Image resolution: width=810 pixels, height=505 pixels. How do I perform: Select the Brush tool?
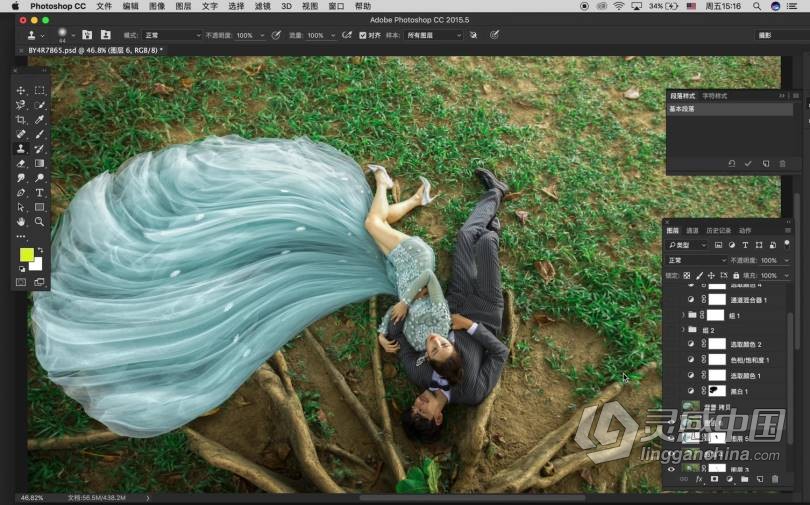pyautogui.click(x=39, y=134)
